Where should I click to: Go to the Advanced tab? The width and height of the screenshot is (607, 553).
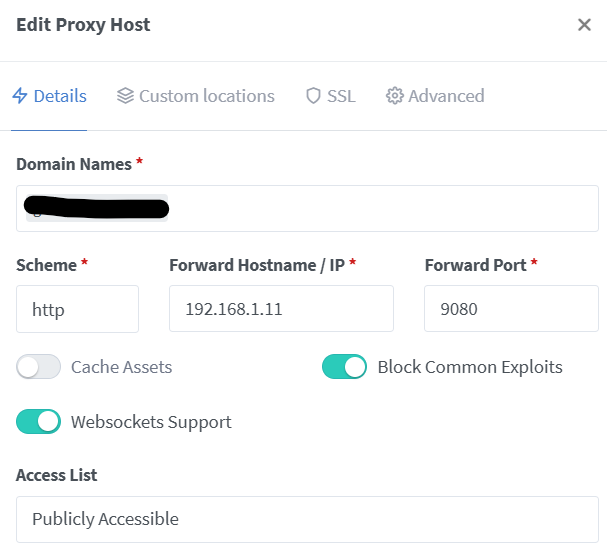(x=446, y=96)
